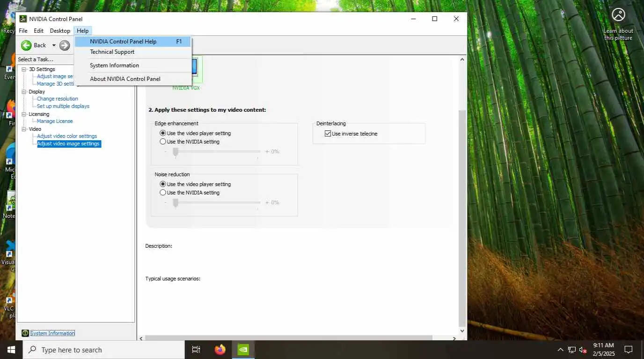
Task: Choose Technical Support from Help menu
Action: pyautogui.click(x=133, y=52)
